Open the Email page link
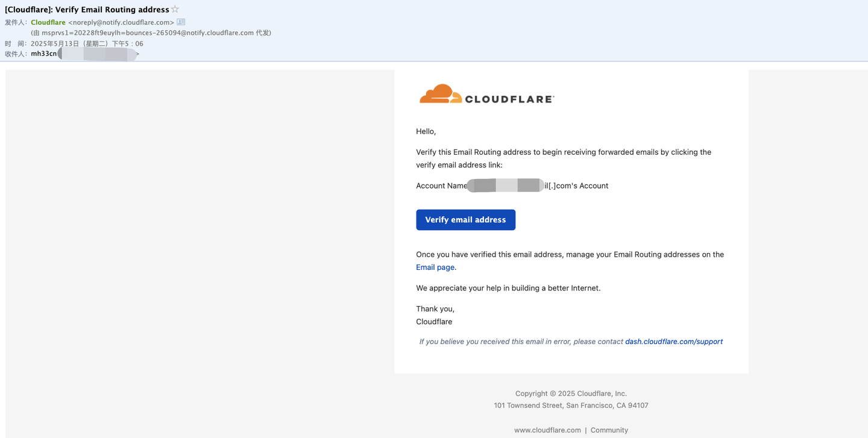Image resolution: width=868 pixels, height=438 pixels. coord(435,267)
